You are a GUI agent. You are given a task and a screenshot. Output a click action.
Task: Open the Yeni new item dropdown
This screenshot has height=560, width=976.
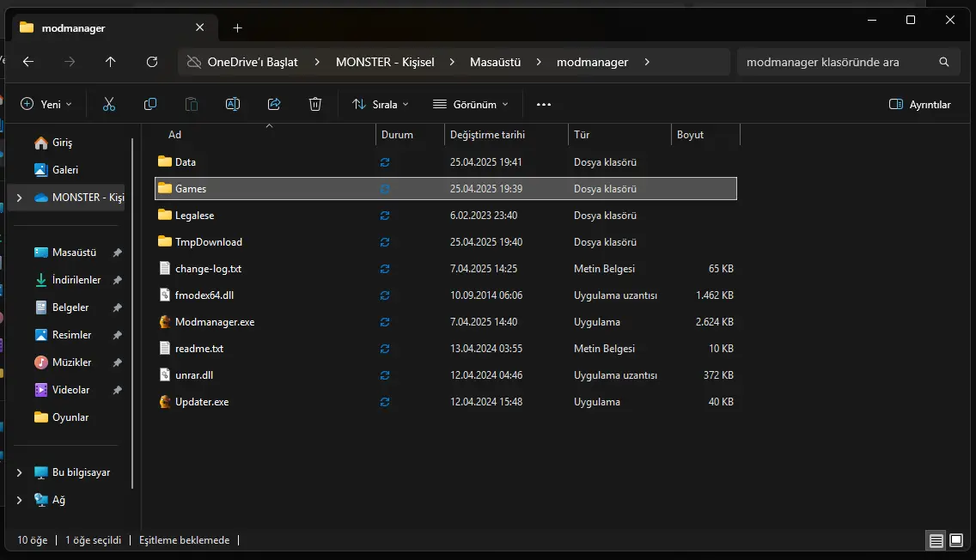coord(46,105)
